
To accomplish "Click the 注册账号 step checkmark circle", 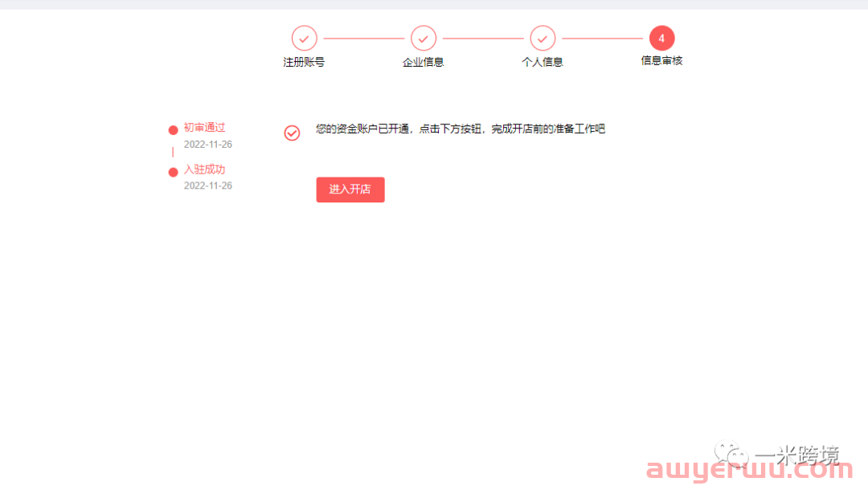I will coord(304,38).
